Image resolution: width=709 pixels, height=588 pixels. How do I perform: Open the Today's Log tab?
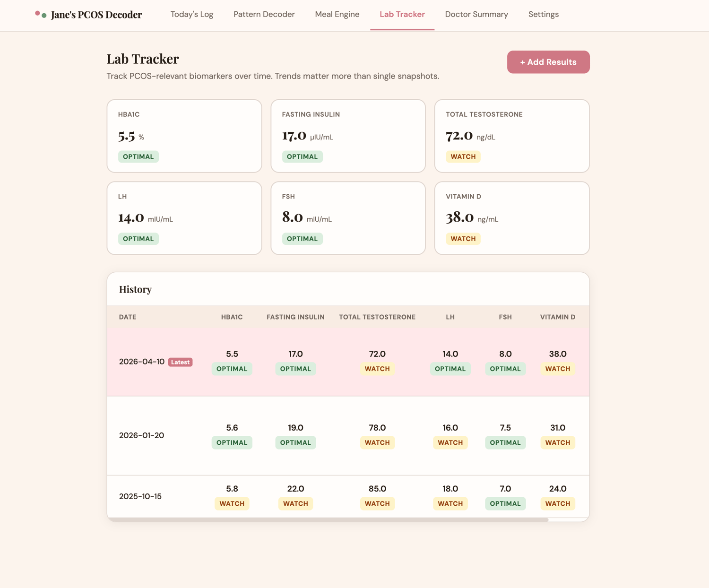(x=192, y=14)
